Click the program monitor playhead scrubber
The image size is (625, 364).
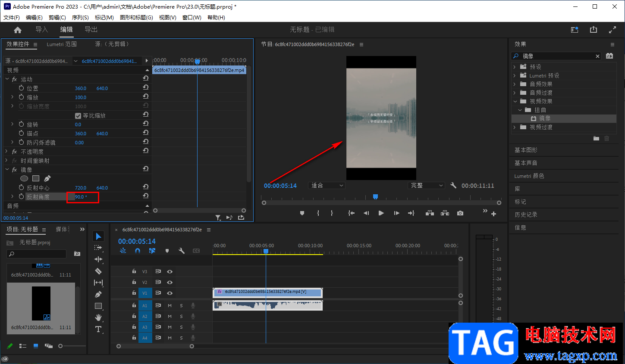375,197
